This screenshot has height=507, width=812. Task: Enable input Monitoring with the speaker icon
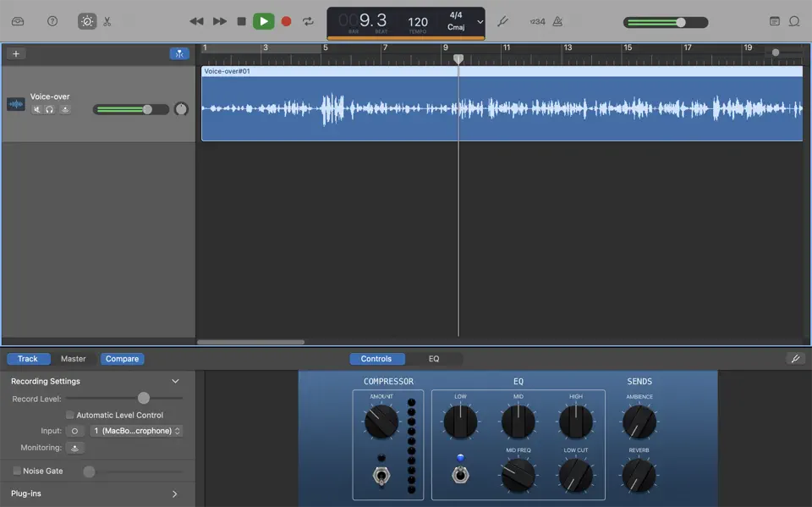pos(75,447)
